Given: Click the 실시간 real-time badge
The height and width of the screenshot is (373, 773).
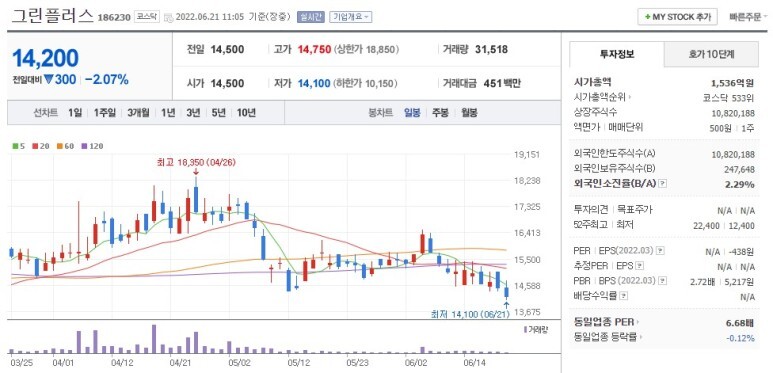Looking at the screenshot, I should point(311,17).
